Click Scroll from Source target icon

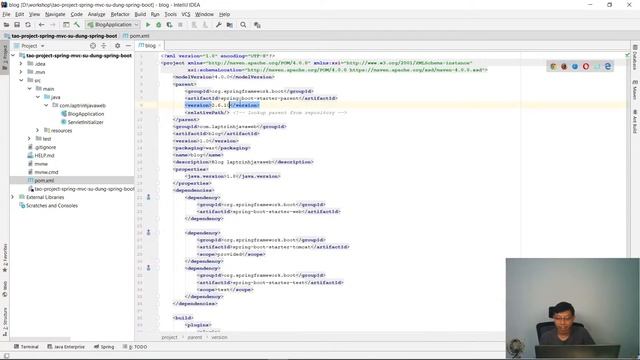[93, 46]
